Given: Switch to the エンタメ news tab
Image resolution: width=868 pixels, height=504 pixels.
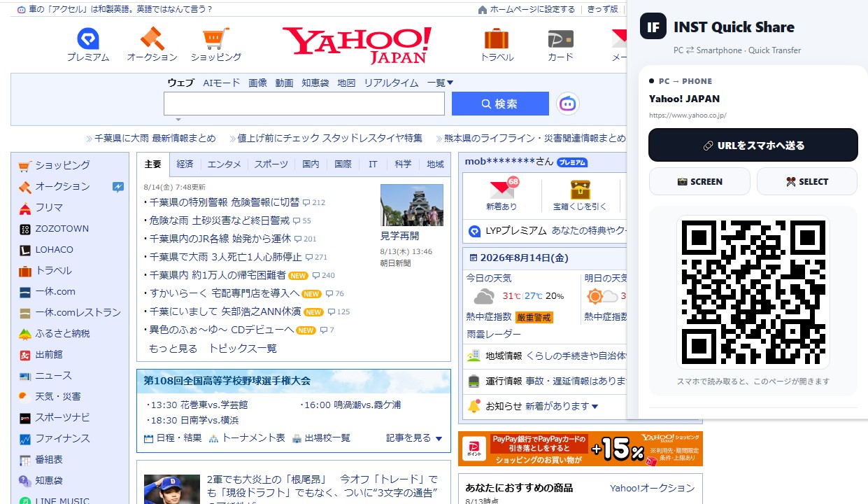Looking at the screenshot, I should point(224,164).
